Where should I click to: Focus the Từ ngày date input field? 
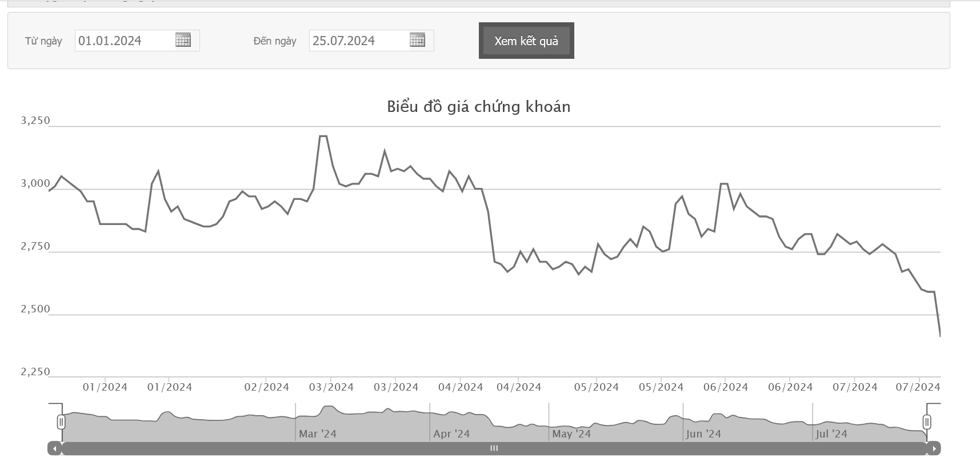pyautogui.click(x=123, y=41)
